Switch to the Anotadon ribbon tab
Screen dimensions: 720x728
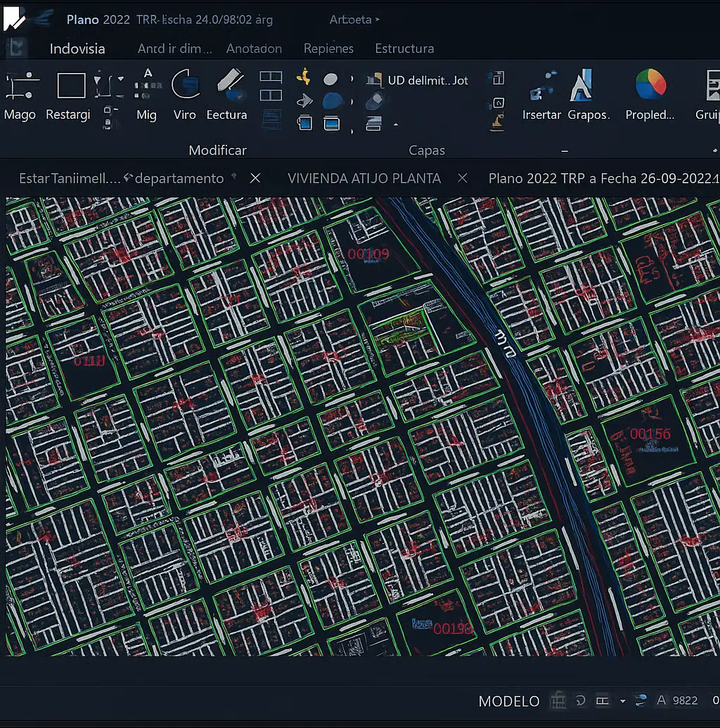(x=254, y=48)
